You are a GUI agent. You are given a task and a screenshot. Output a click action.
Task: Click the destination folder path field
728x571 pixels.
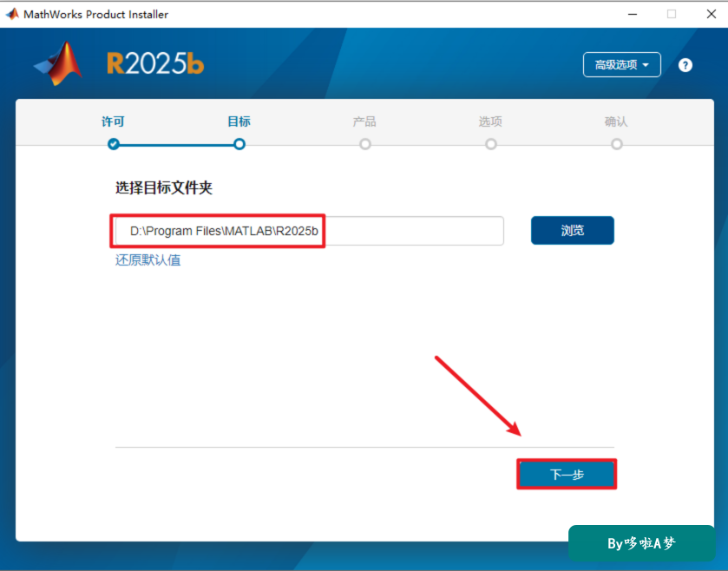click(x=309, y=231)
